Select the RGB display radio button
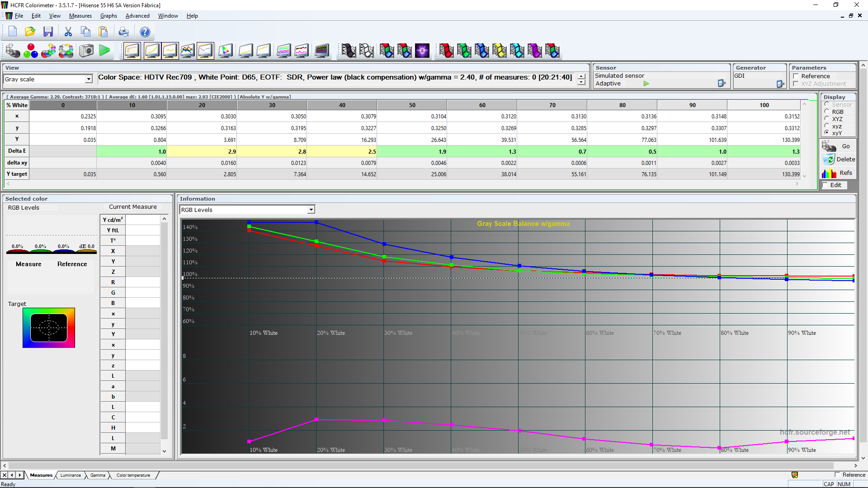The width and height of the screenshot is (868, 488). pos(827,112)
